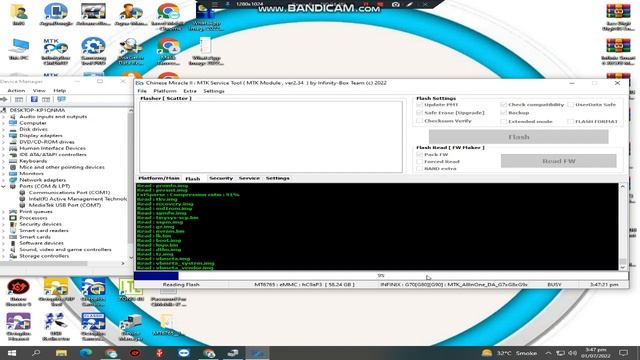
Task: Click volume speaker icon in system tray
Action: click(x=572, y=353)
